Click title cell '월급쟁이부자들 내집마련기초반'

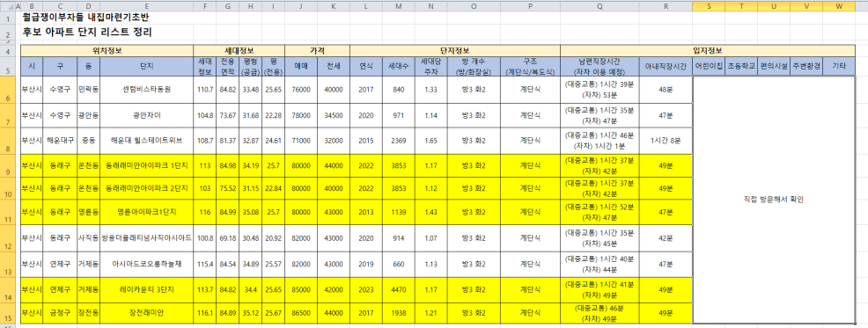[85, 18]
